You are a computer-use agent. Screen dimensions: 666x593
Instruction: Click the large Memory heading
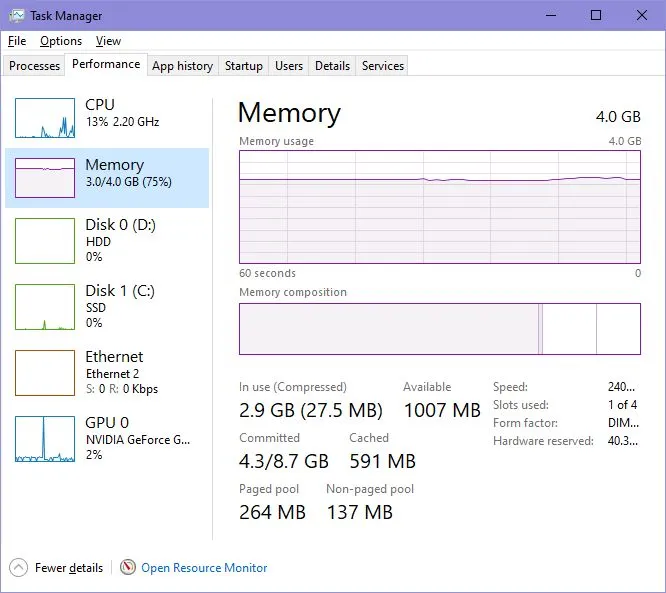[289, 113]
